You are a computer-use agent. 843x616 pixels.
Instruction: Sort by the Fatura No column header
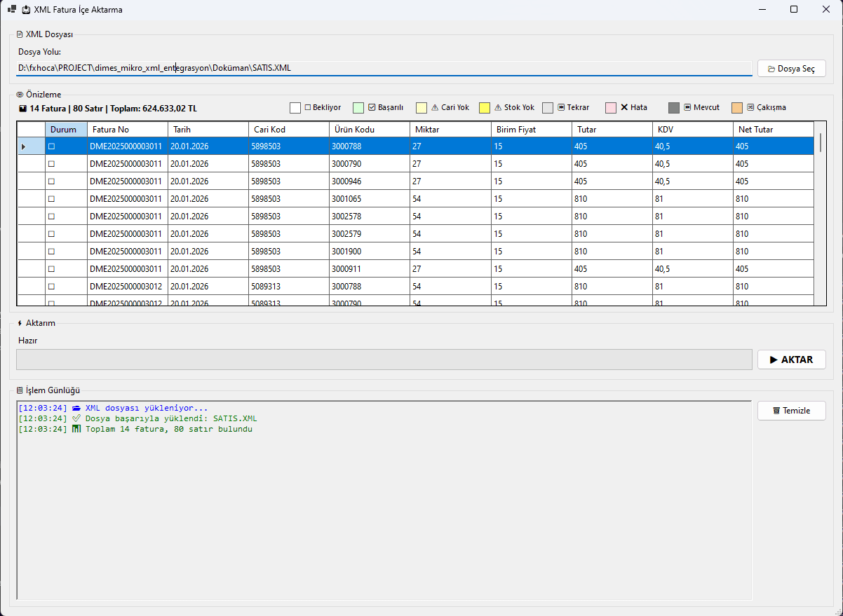[127, 130]
